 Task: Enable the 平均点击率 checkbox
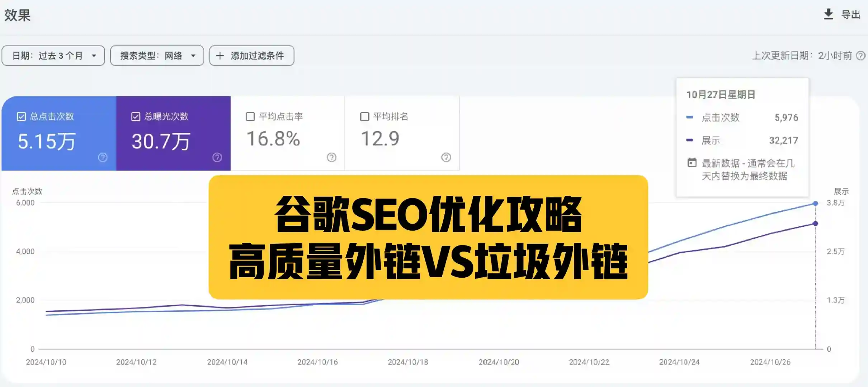pyautogui.click(x=250, y=116)
